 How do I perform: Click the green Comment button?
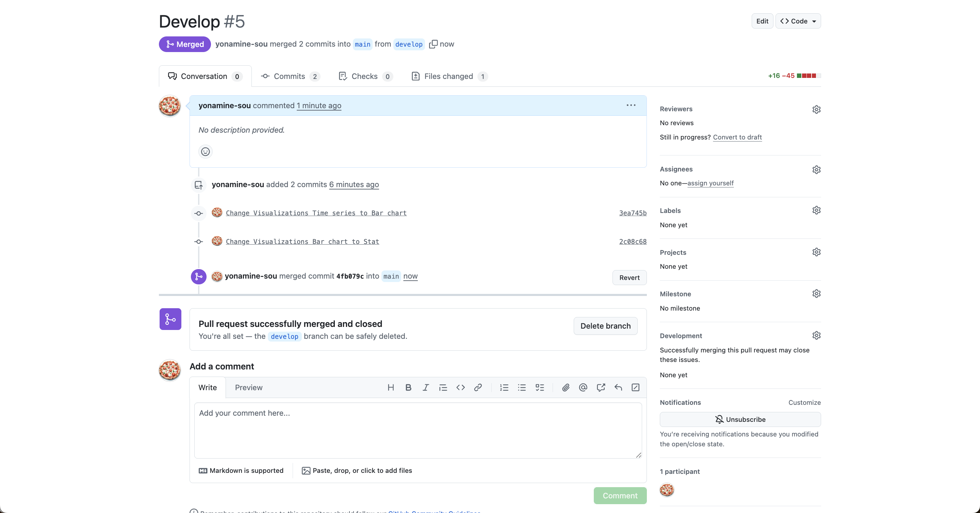(620, 496)
